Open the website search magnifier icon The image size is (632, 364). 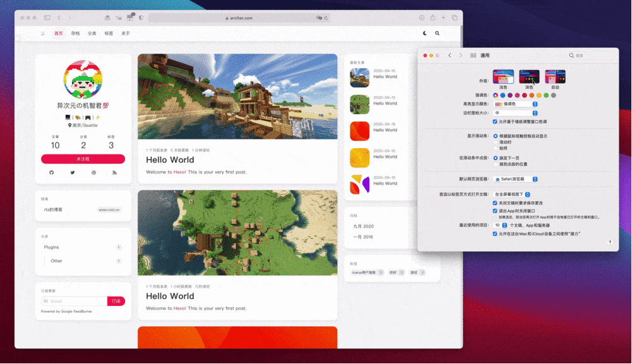[438, 33]
